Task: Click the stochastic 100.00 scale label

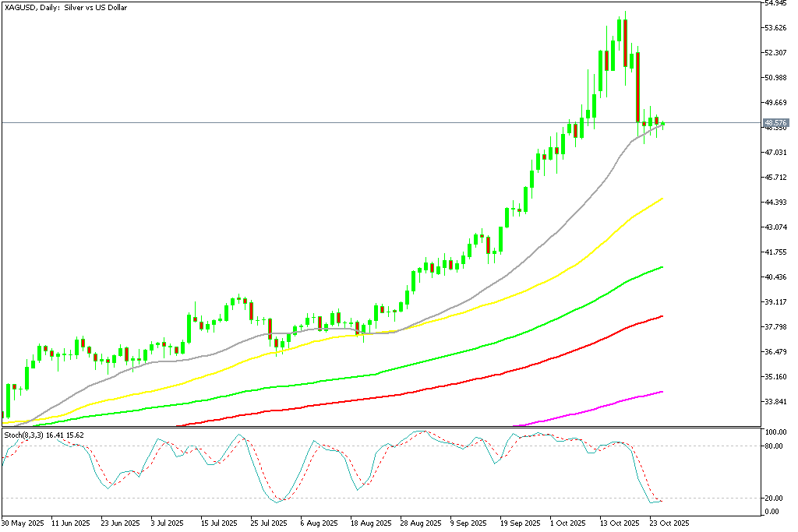Action: tap(774, 432)
